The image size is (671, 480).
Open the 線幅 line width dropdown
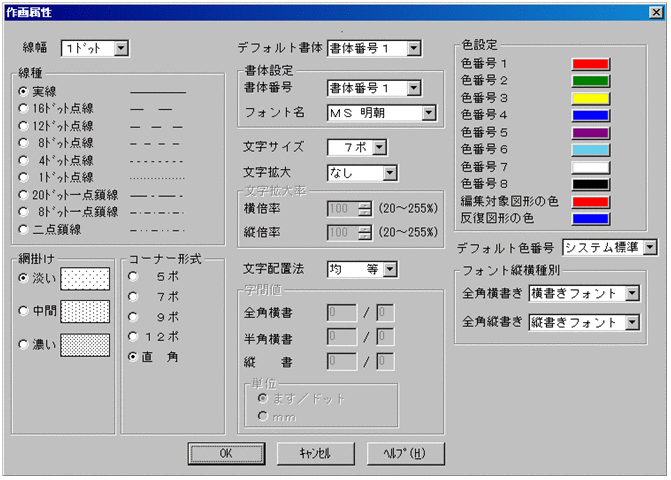121,48
